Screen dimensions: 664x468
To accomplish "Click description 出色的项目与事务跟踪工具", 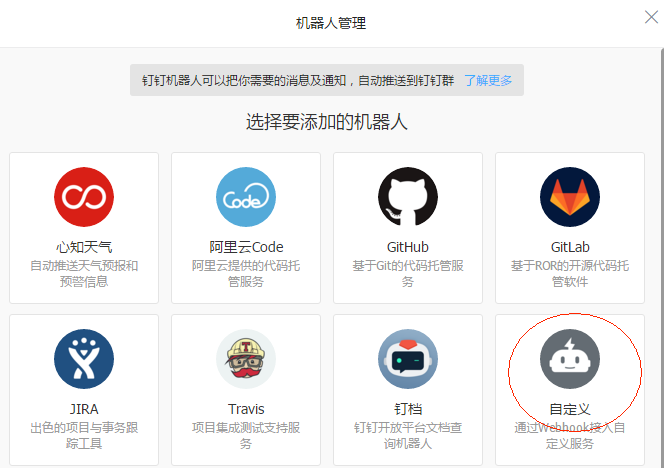I will click(84, 435).
